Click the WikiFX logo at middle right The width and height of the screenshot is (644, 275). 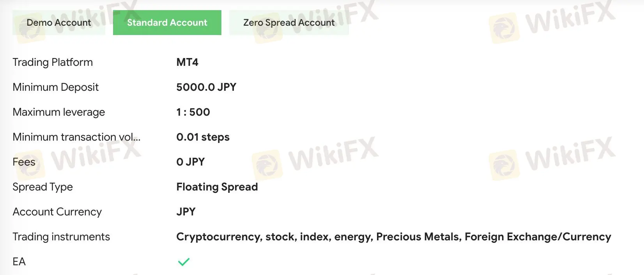552,160
